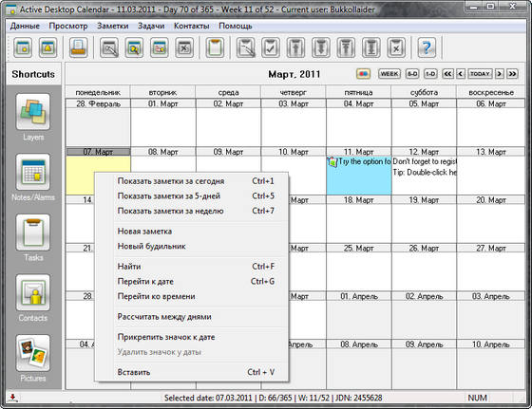Click the print toolbar icon
Screen dimensions: 532x409
(x=79, y=47)
